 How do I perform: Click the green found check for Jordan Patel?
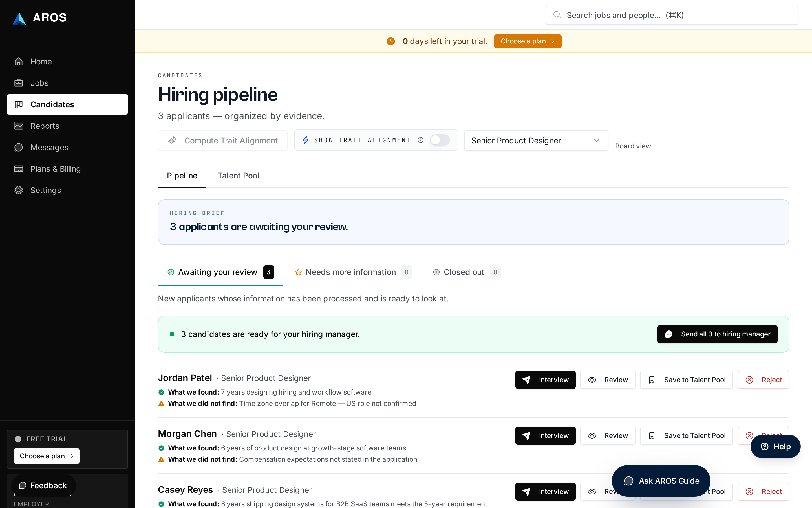coord(161,392)
